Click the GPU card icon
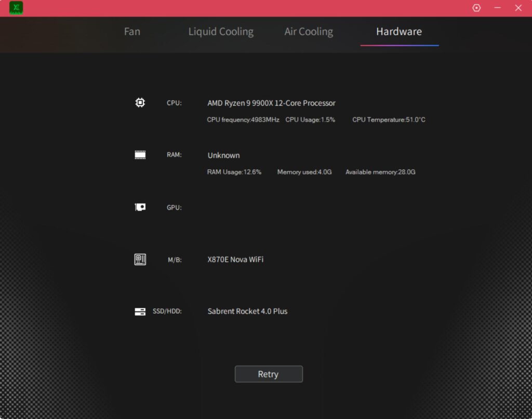This screenshot has height=419, width=532. tap(140, 207)
